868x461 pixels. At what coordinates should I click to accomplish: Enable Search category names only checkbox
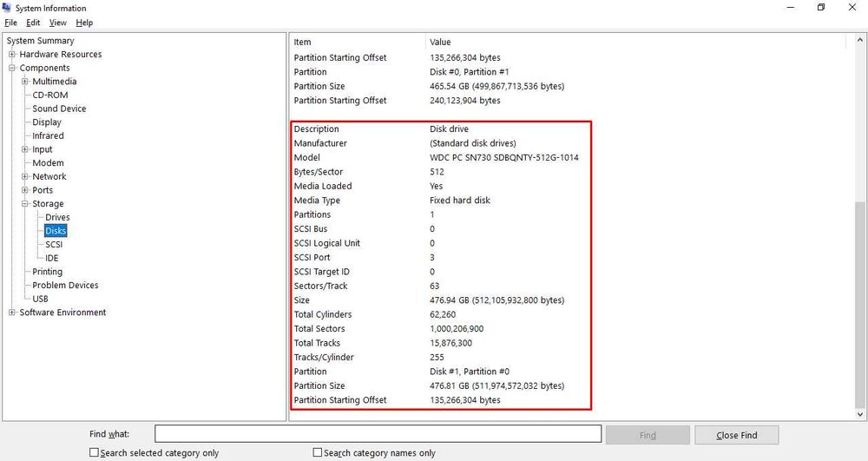pyautogui.click(x=317, y=452)
